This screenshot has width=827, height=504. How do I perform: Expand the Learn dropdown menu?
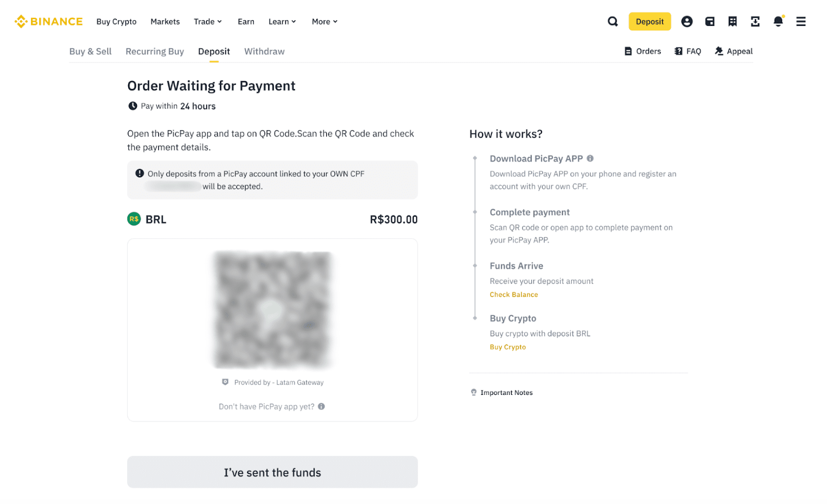[x=282, y=22]
